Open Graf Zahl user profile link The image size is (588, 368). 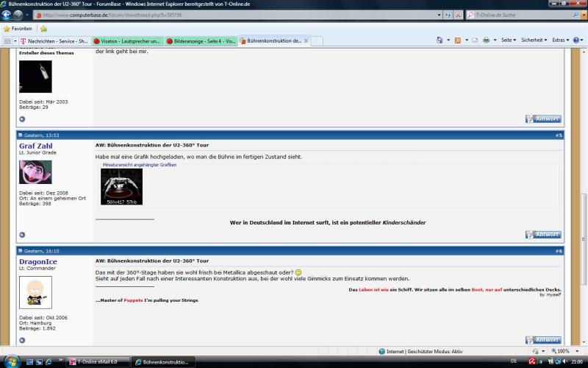coord(35,146)
